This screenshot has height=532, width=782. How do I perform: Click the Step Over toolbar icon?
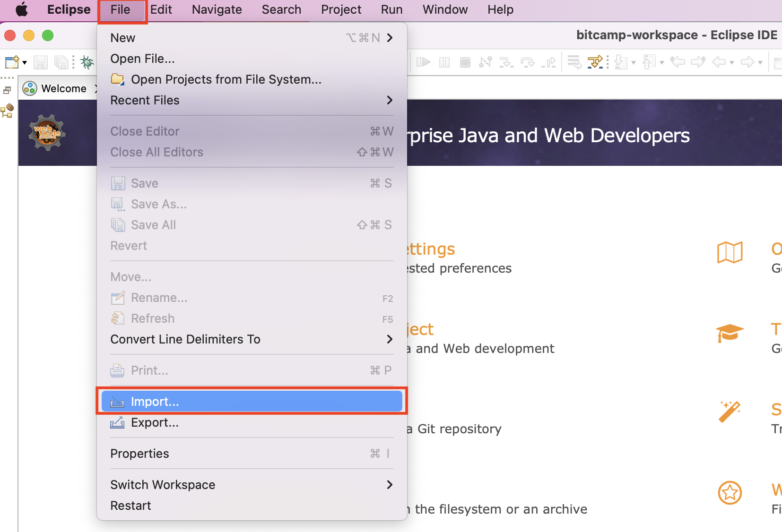pos(527,62)
